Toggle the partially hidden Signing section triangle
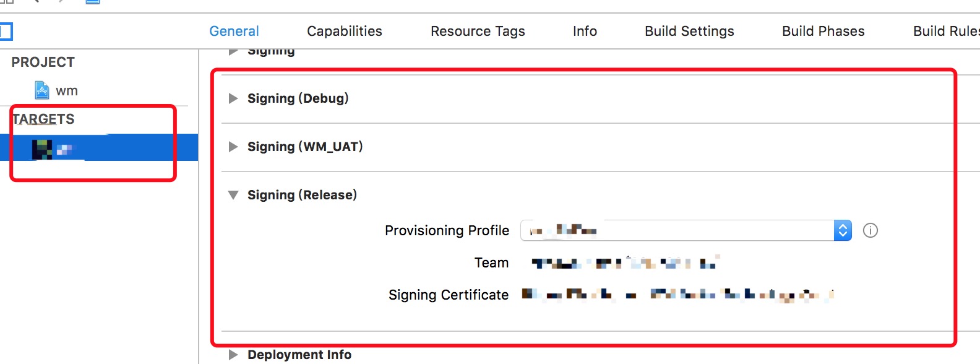 click(x=233, y=51)
